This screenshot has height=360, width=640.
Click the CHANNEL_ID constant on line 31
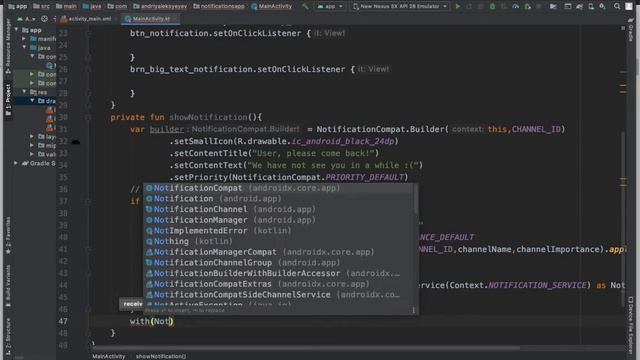click(x=536, y=129)
